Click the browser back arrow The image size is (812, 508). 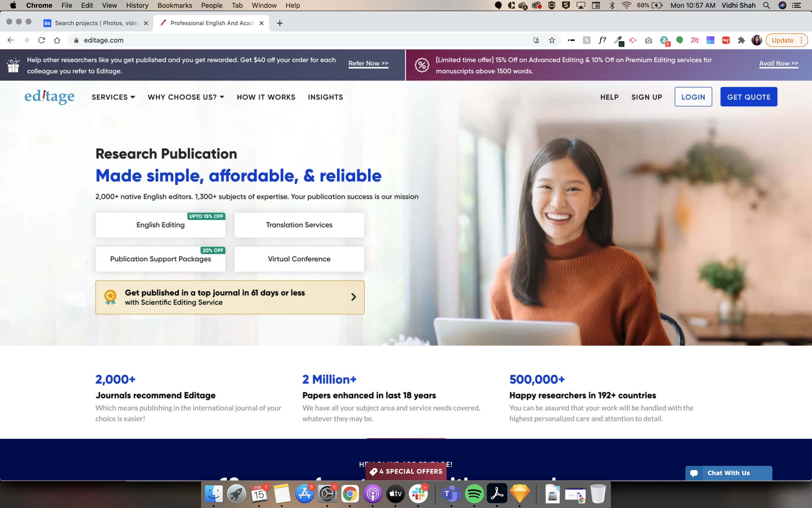point(10,40)
